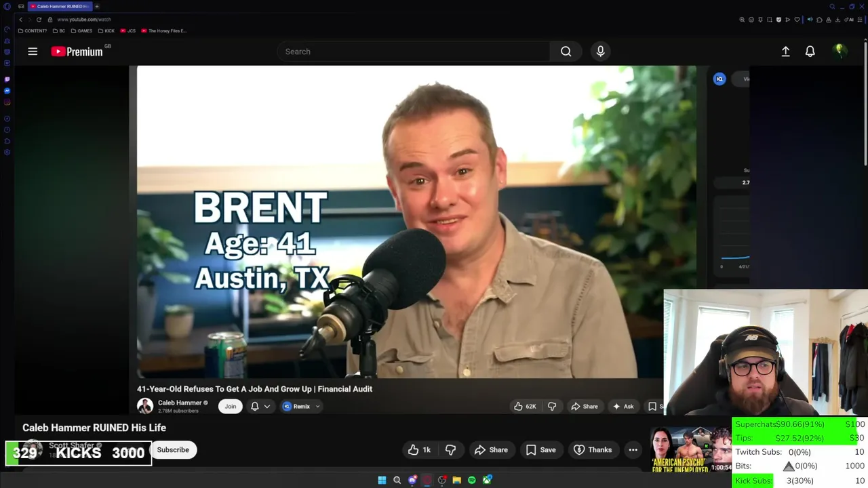Click the heart bookmark icon
868x488 pixels.
797,20
